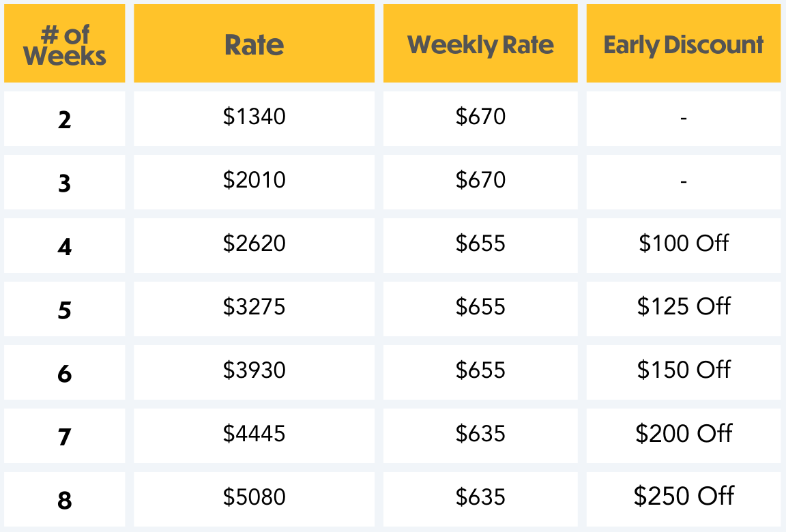Click the $2010 rate cell
This screenshot has width=786, height=532.
[254, 181]
